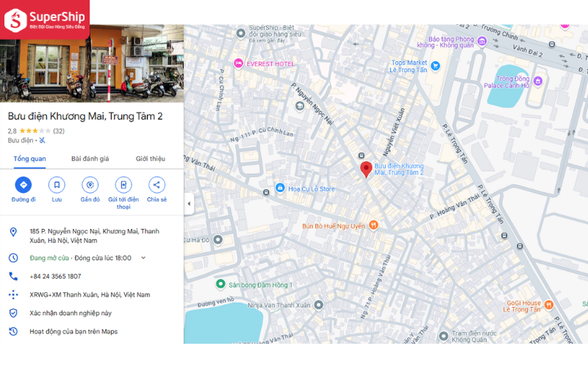This screenshot has width=588, height=368.
Task: Click the SuperShip logo
Action: coord(45,20)
